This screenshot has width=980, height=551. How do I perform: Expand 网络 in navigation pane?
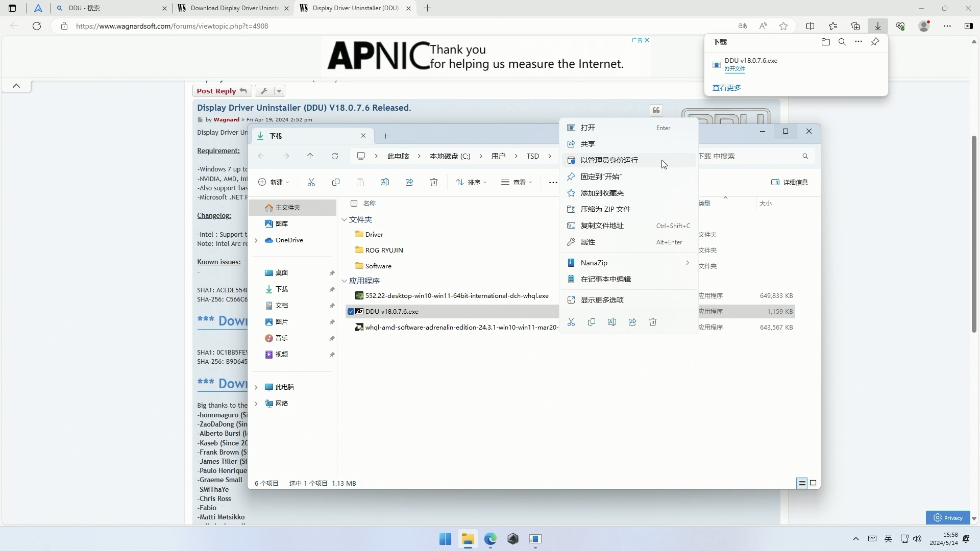point(256,404)
